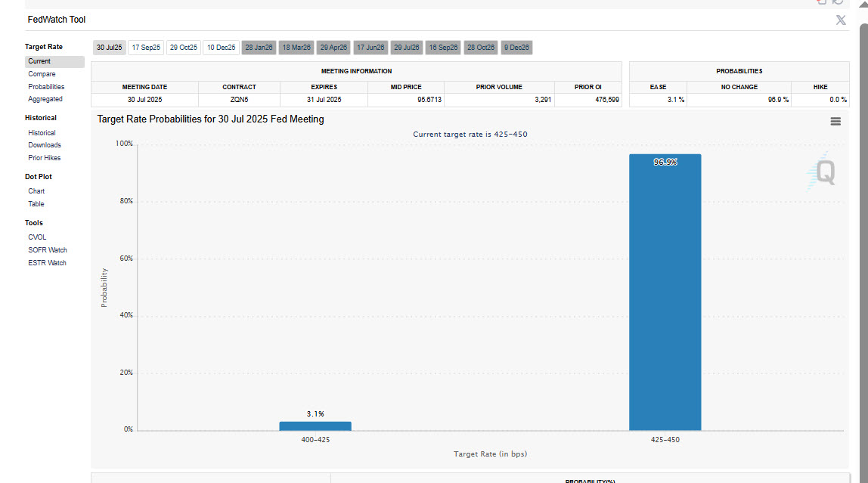Open ESTR Watch
This screenshot has height=483, width=868.
pyautogui.click(x=46, y=262)
